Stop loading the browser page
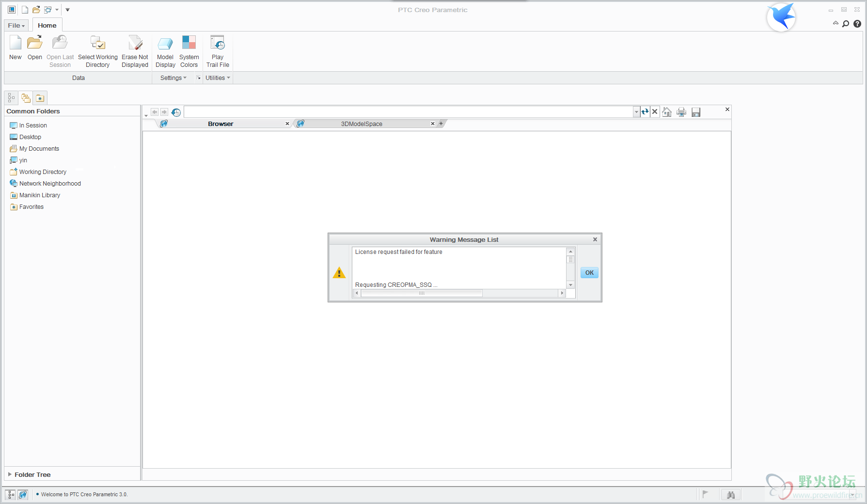 (x=655, y=112)
